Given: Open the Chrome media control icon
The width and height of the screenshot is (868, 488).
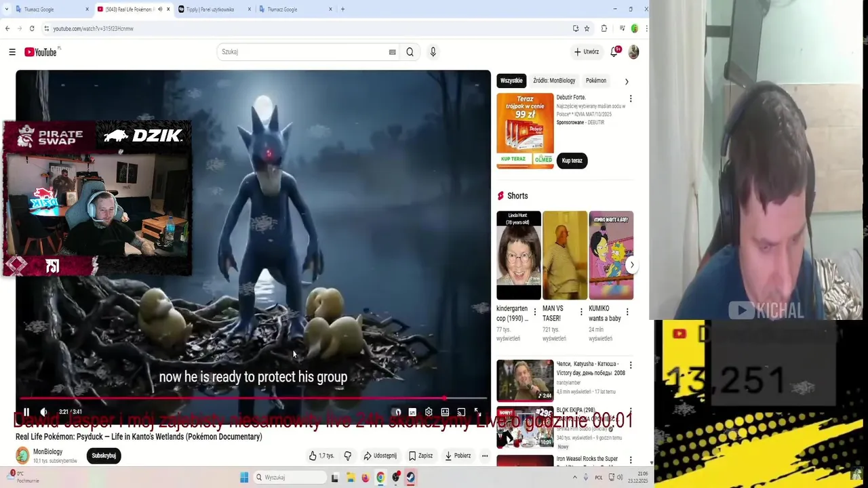Looking at the screenshot, I should click(622, 28).
